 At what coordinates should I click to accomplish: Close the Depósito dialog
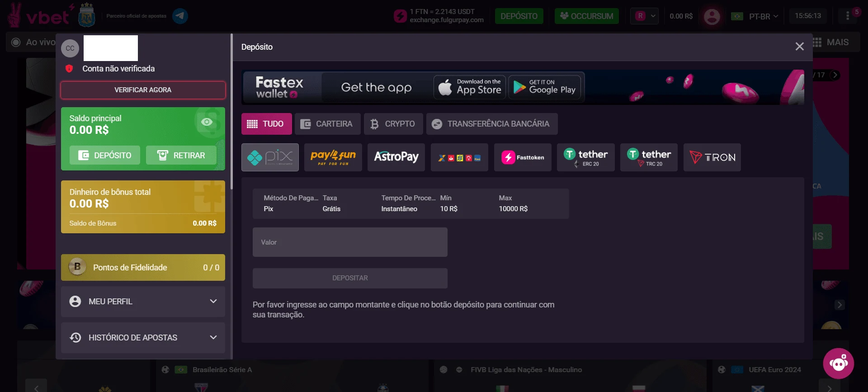click(800, 47)
